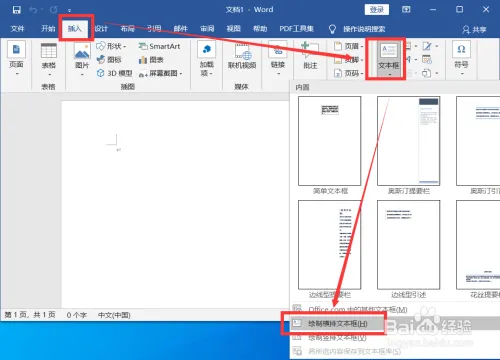Expand the 形状 shapes dropdown
This screenshot has width=500, height=360.
coord(112,46)
